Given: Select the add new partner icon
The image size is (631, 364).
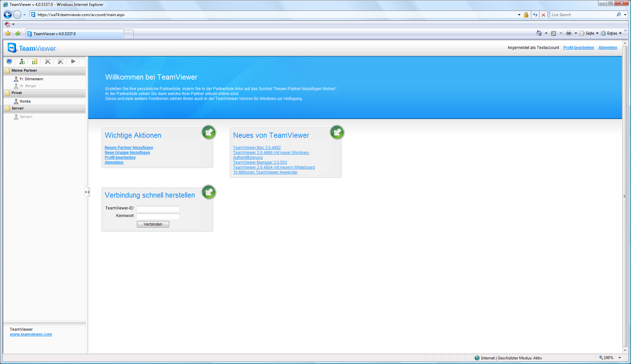Looking at the screenshot, I should (x=22, y=61).
